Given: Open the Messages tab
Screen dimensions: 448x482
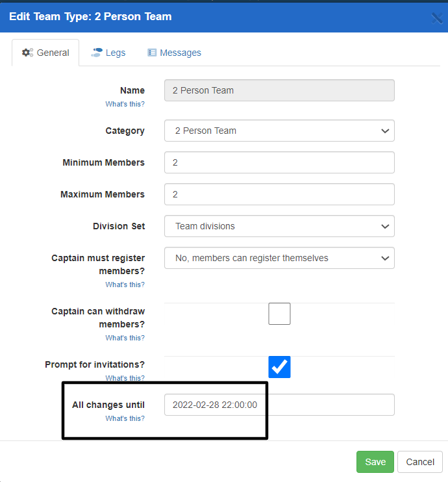Looking at the screenshot, I should 174,53.
